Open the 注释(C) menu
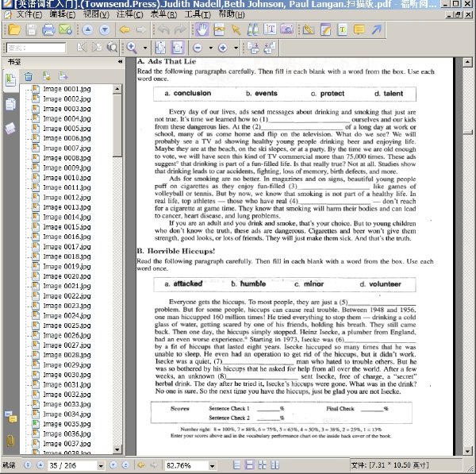476x474 pixels. coord(129,14)
